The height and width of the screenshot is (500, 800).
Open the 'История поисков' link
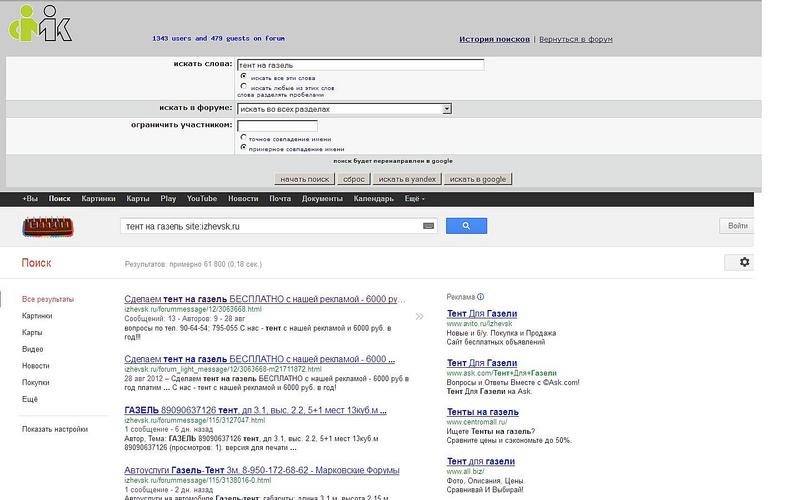(494, 39)
